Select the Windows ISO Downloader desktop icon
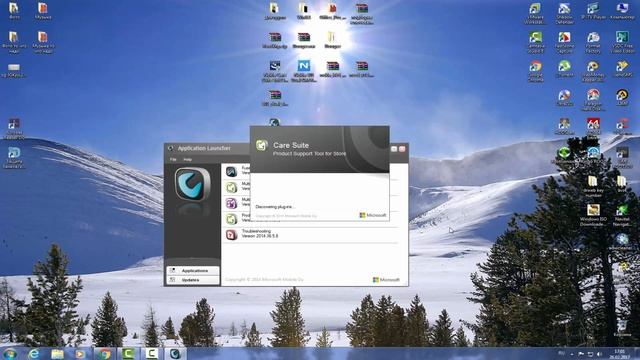The image size is (640, 360). coord(593,215)
